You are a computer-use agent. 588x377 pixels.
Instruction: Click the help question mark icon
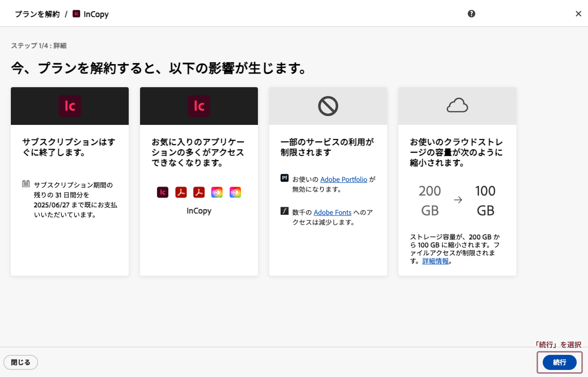[471, 14]
